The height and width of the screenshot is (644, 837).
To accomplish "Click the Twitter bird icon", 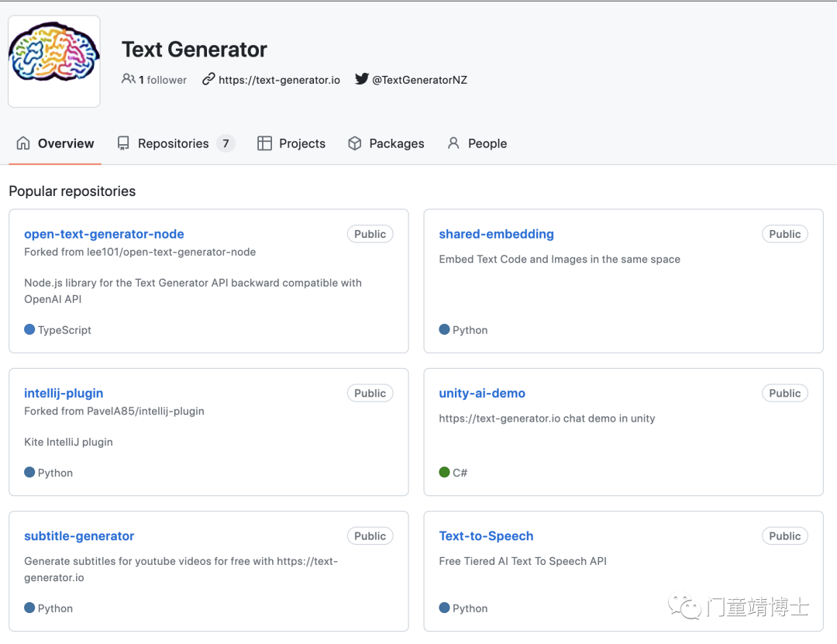I will [361, 79].
